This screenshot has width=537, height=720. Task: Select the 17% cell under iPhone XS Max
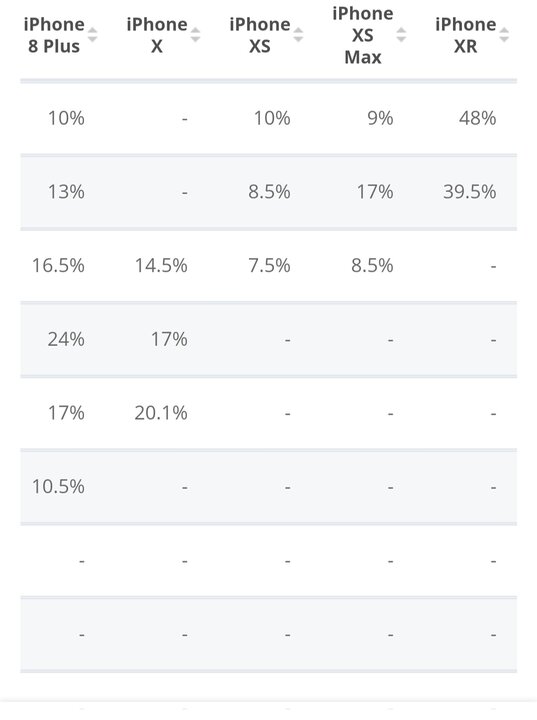coord(375,192)
